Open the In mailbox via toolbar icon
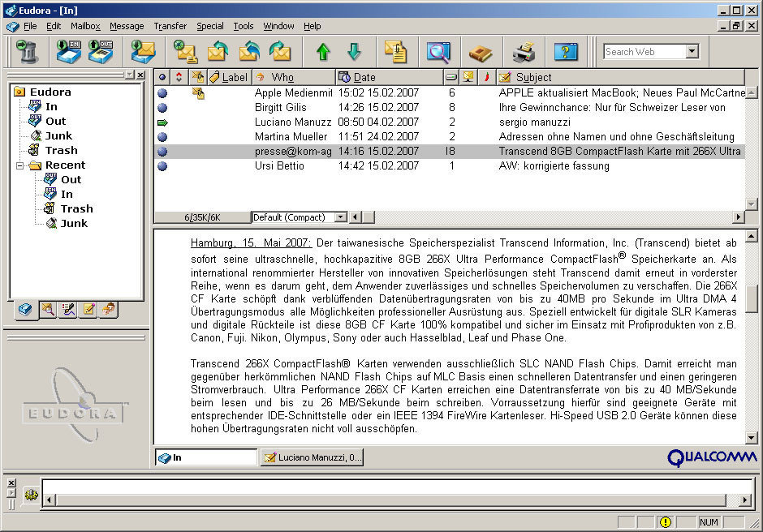Viewport: 763px width, 532px height. pos(69,52)
